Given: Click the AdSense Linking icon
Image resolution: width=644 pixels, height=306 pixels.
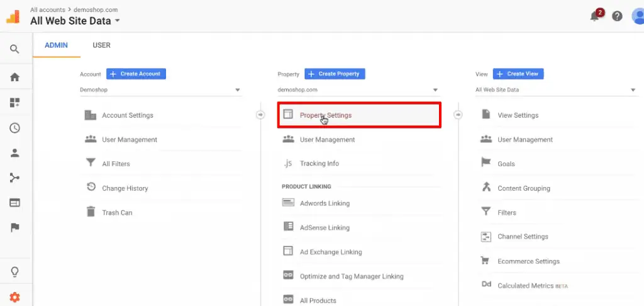Looking at the screenshot, I should point(288,227).
